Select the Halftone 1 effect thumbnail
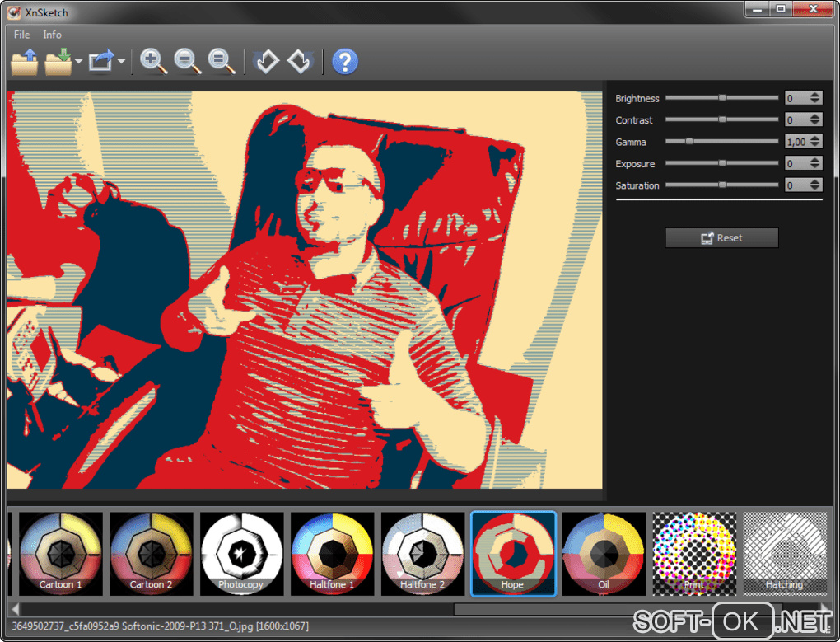840x642 pixels. point(332,554)
